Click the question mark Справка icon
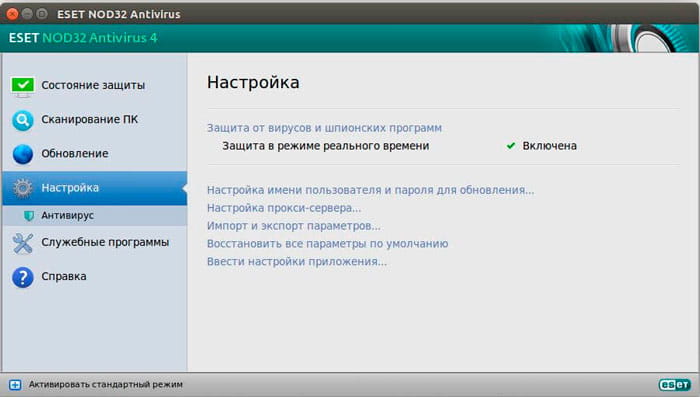The width and height of the screenshot is (700, 397). (22, 277)
